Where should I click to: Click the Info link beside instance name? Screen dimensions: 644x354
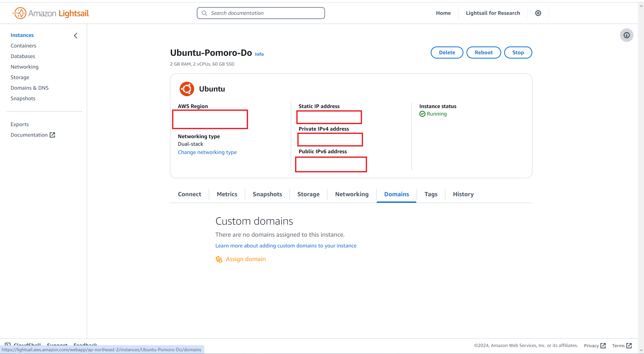[259, 54]
